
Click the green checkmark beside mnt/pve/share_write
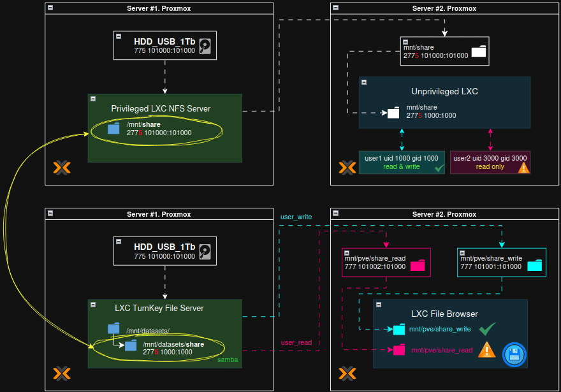coord(487,329)
